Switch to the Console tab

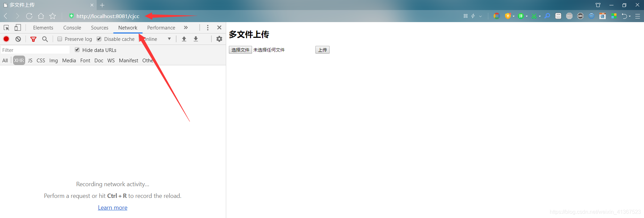tap(72, 28)
